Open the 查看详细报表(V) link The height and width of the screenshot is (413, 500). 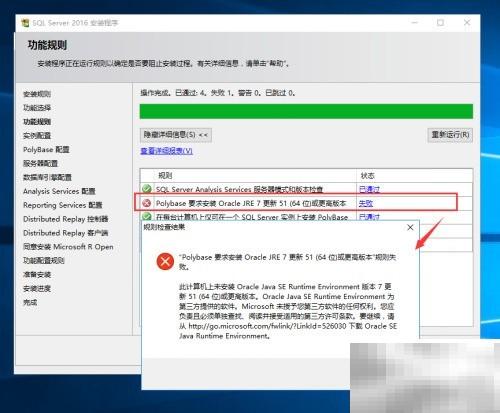(x=166, y=151)
